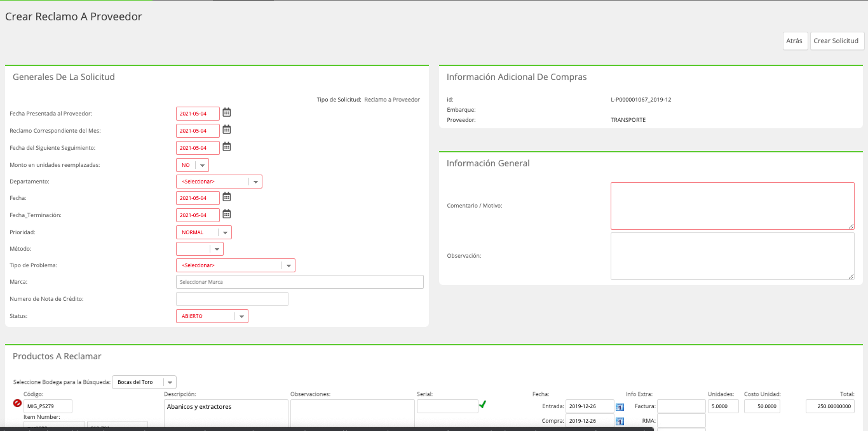Open calendar for Fecha Presentada al Proveedor

(x=227, y=112)
